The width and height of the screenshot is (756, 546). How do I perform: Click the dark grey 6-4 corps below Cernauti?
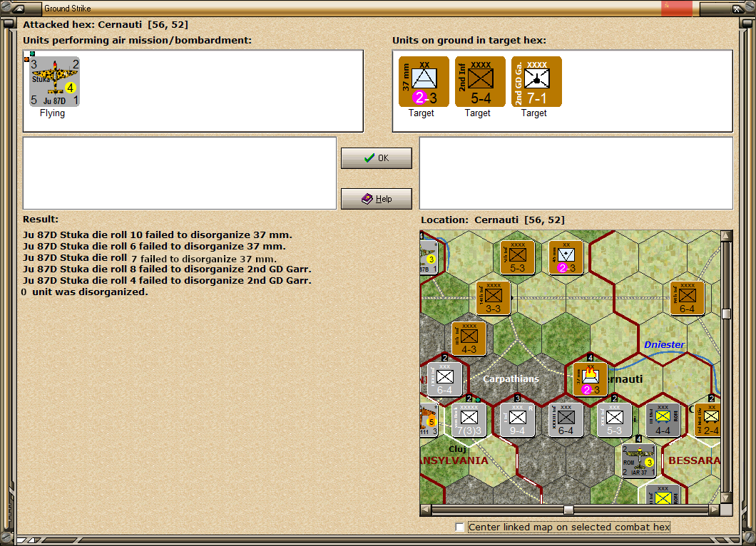coord(566,420)
